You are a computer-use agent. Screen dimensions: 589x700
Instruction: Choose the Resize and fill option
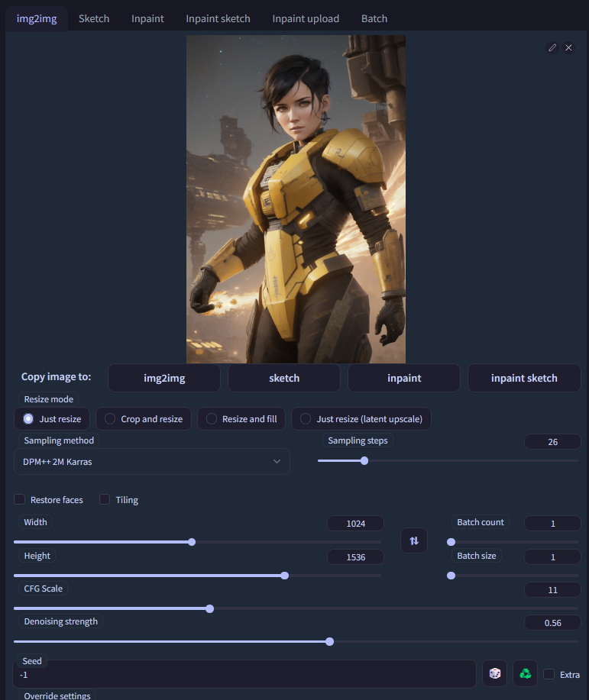coord(241,419)
